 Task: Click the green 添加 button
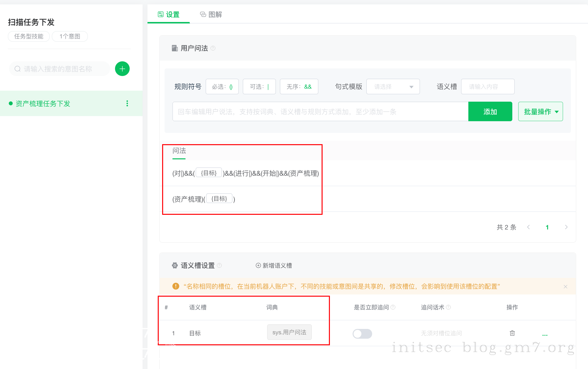(x=490, y=112)
